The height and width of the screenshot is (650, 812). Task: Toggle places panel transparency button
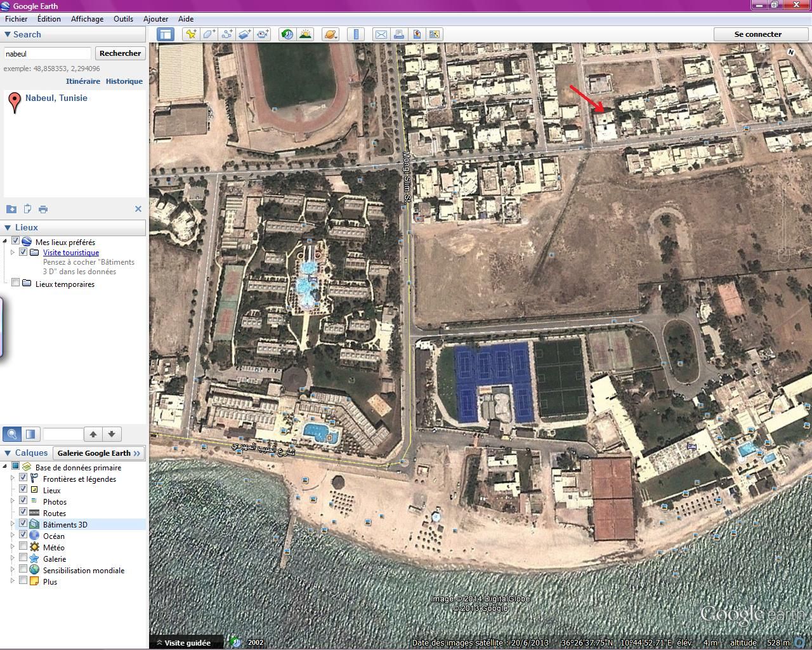30,434
